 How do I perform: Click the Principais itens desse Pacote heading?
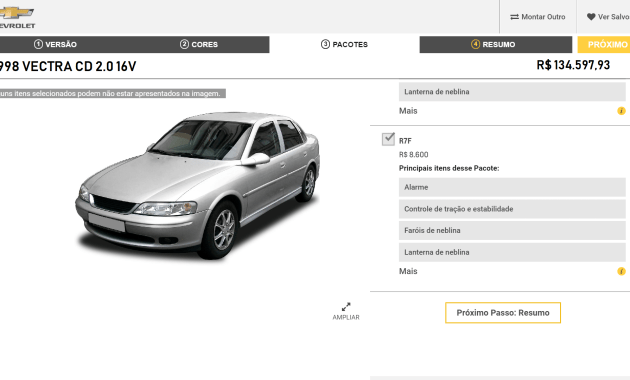tap(449, 168)
